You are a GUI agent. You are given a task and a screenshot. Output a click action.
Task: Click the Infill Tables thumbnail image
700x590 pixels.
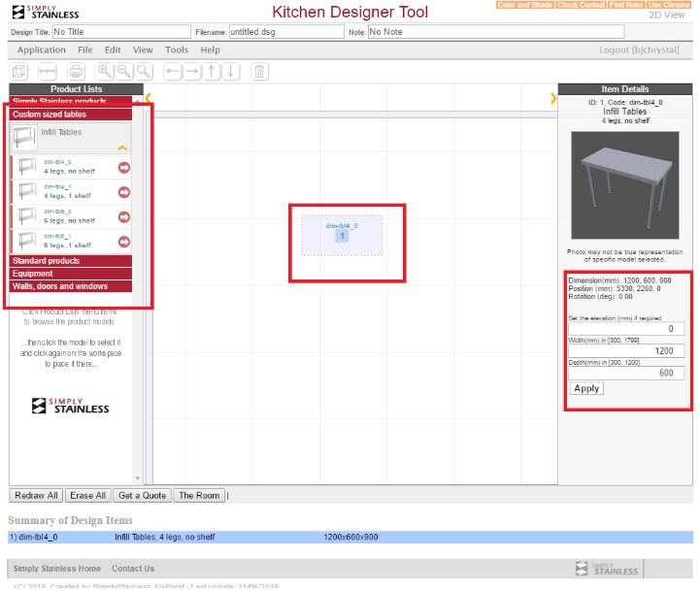tap(24, 137)
